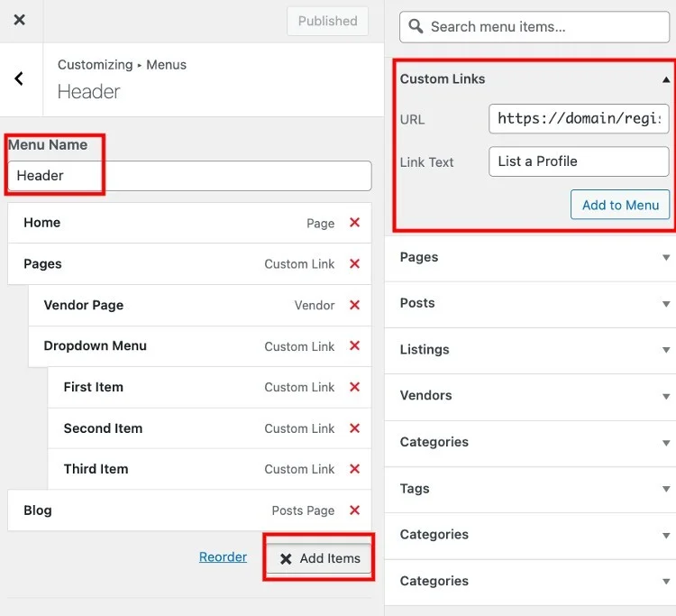The image size is (676, 616).
Task: Click Add to Menu button
Action: click(620, 205)
